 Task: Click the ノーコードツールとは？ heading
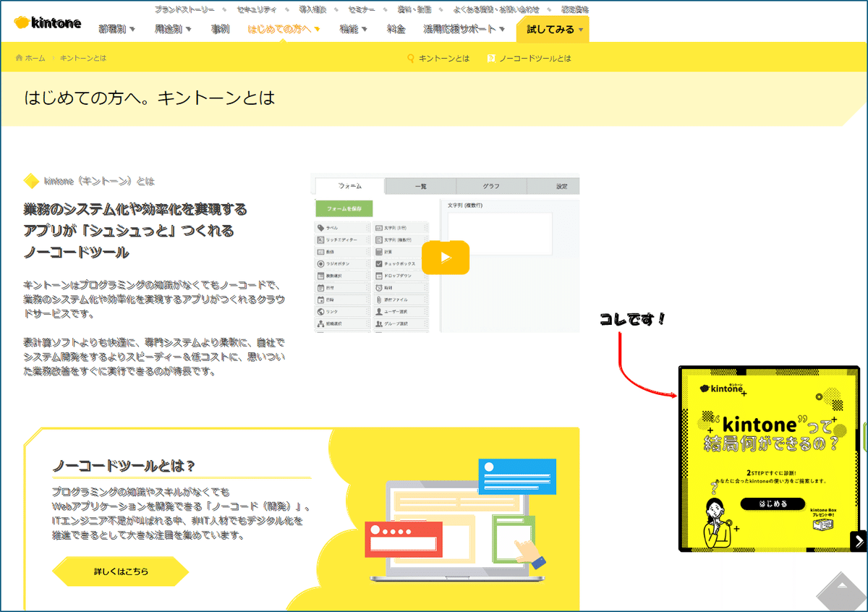[124, 465]
